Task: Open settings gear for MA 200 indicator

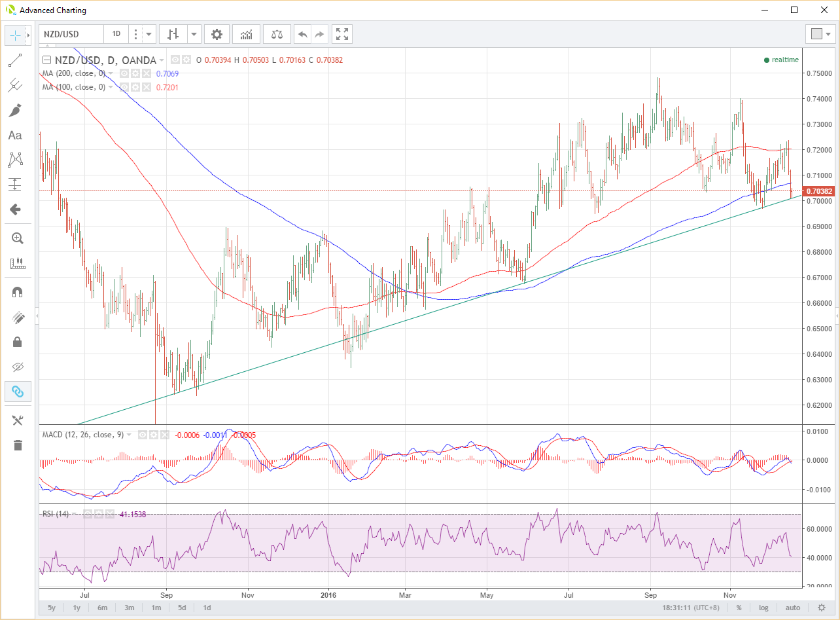Action: point(135,73)
